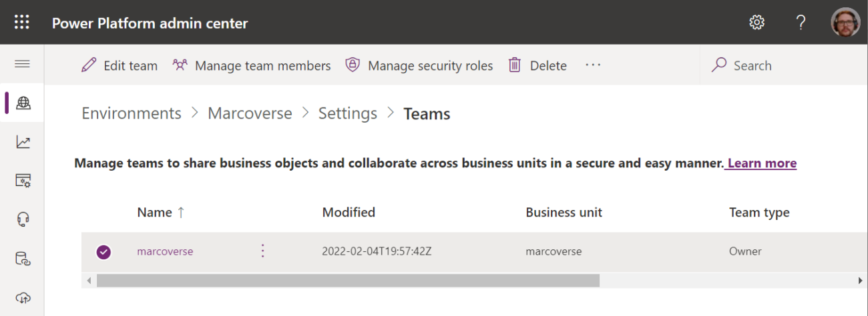Open the Learn more link

tap(762, 163)
